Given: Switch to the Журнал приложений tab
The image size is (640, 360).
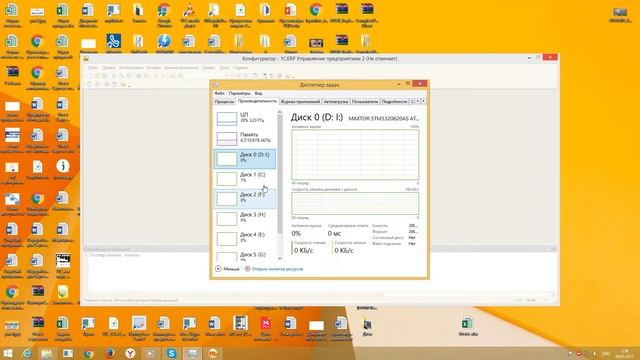Looking at the screenshot, I should (300, 102).
